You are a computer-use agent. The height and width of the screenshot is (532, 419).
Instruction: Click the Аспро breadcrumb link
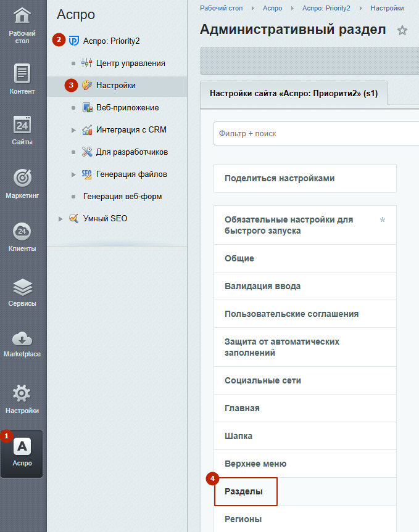click(x=272, y=8)
